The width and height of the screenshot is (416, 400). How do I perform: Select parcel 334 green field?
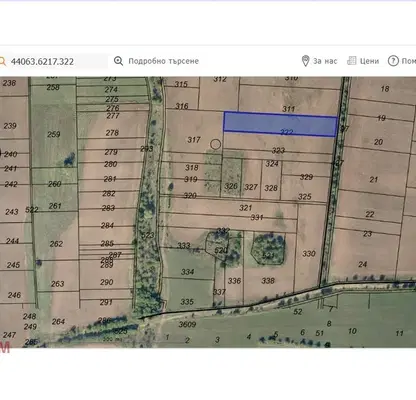tap(187, 272)
